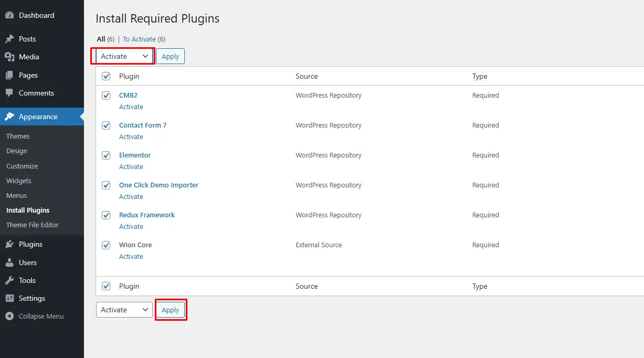Go to Widgets submenu item
The image size is (644, 358).
click(19, 181)
